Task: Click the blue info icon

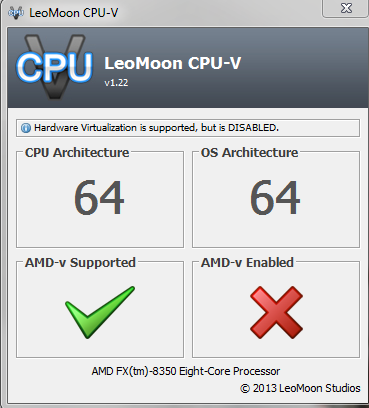Action: [x=26, y=128]
